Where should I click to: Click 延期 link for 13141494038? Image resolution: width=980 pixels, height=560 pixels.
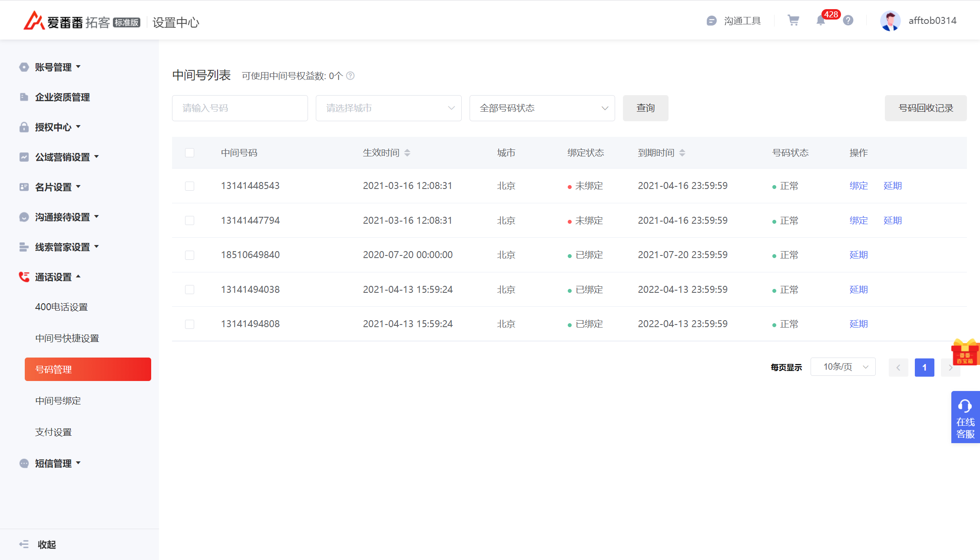click(858, 290)
